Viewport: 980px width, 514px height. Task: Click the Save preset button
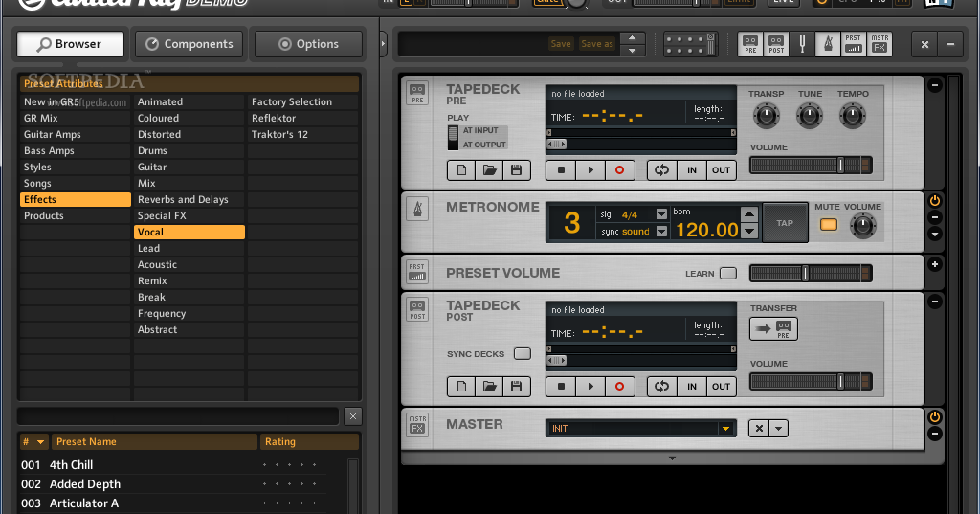tap(561, 44)
